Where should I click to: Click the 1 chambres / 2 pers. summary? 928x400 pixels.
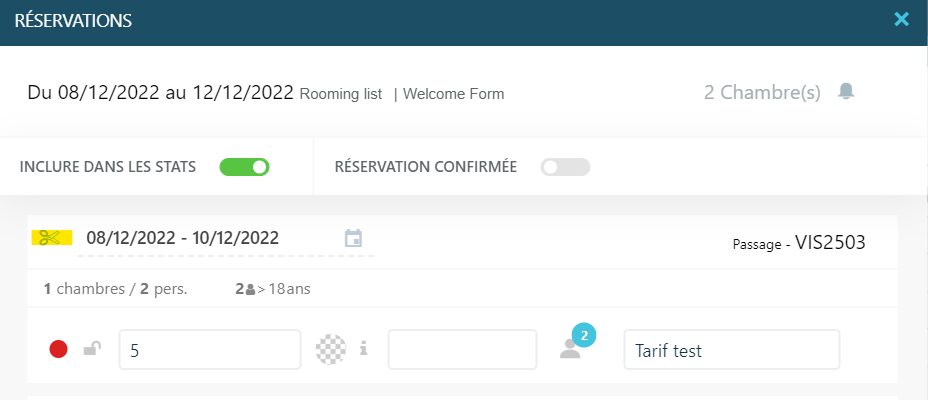115,289
